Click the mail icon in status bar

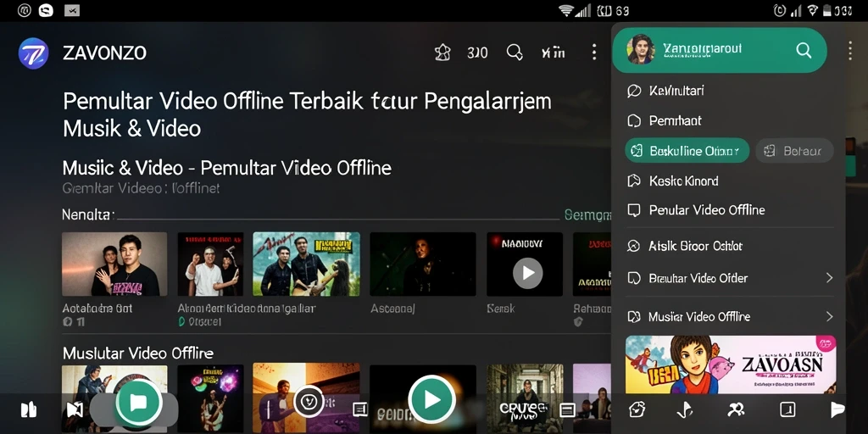(71, 10)
